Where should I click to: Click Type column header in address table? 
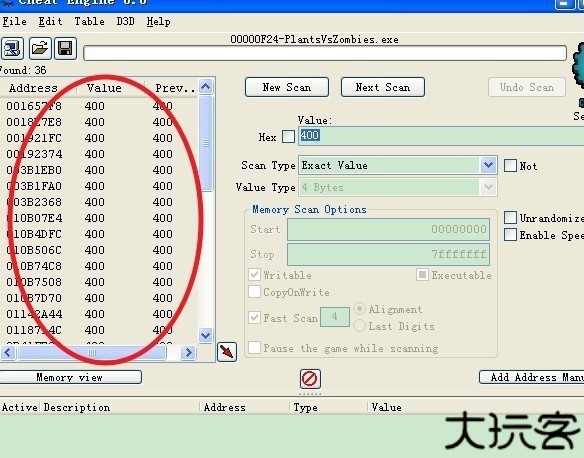coord(328,407)
